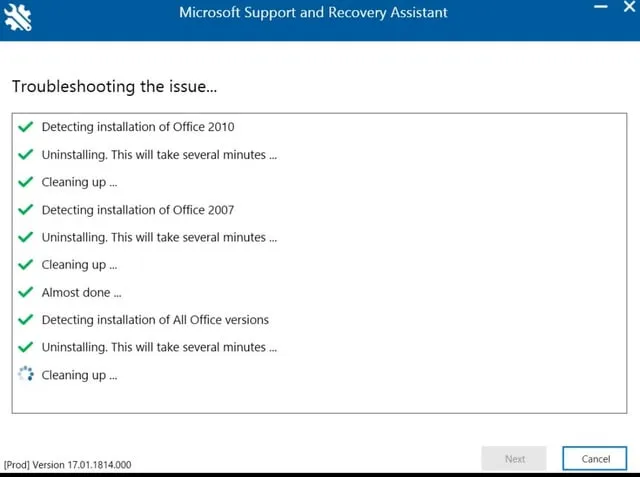Click the checkmark next to Office 2007 detection
This screenshot has height=477, width=640.
point(26,210)
